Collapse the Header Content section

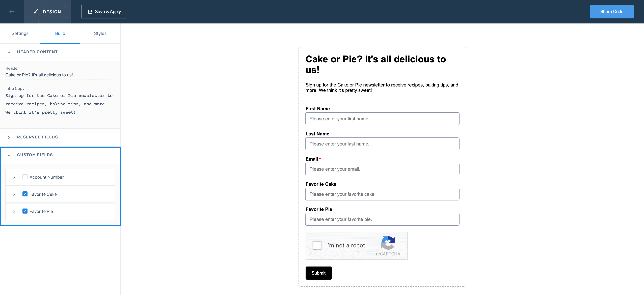click(x=9, y=52)
